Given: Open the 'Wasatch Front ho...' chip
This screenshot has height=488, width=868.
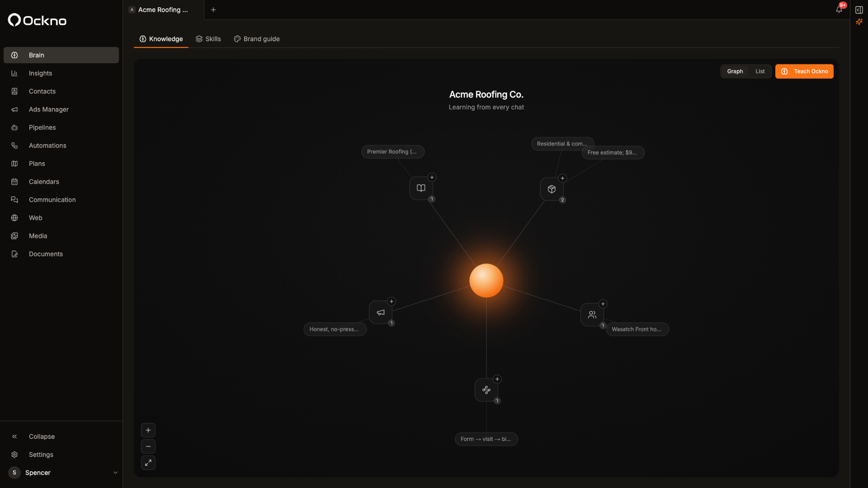Looking at the screenshot, I should tap(637, 329).
